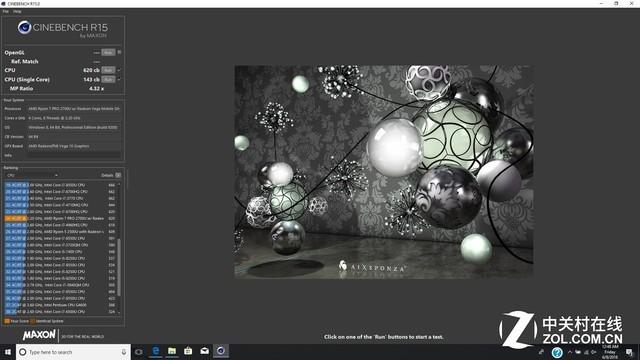Click the Cinebench taskbar icon

coord(221,351)
